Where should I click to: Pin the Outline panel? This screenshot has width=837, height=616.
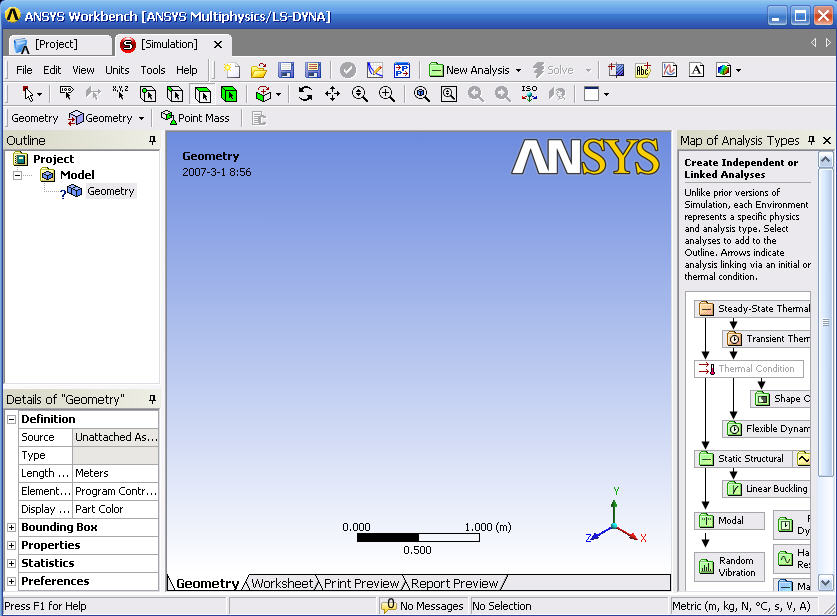point(152,140)
